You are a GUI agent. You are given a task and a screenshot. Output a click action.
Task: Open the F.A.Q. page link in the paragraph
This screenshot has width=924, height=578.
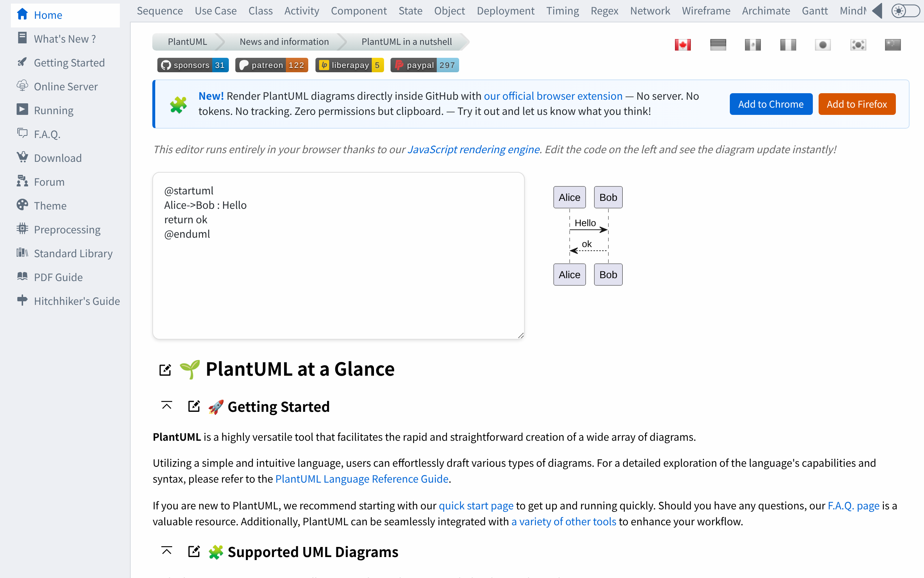[853, 505]
